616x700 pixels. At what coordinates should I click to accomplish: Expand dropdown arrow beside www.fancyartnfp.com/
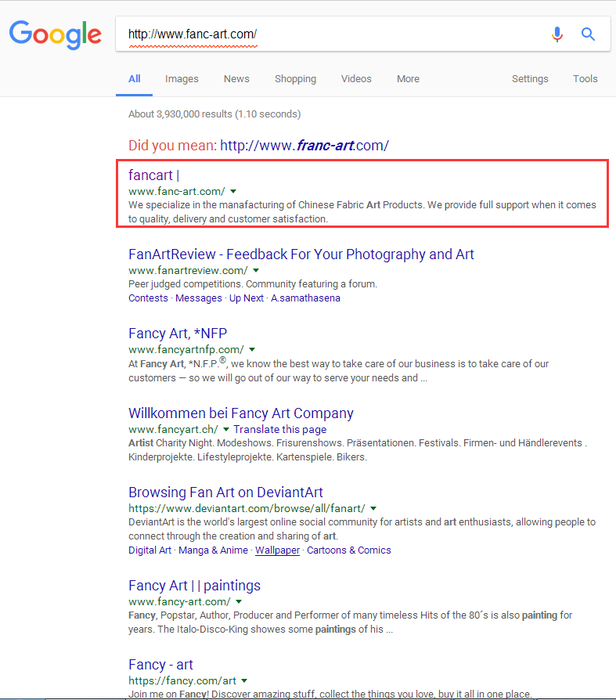pyautogui.click(x=252, y=349)
